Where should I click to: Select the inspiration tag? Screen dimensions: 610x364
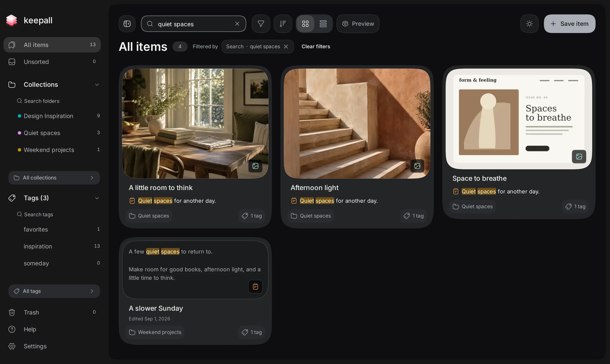[58, 246]
